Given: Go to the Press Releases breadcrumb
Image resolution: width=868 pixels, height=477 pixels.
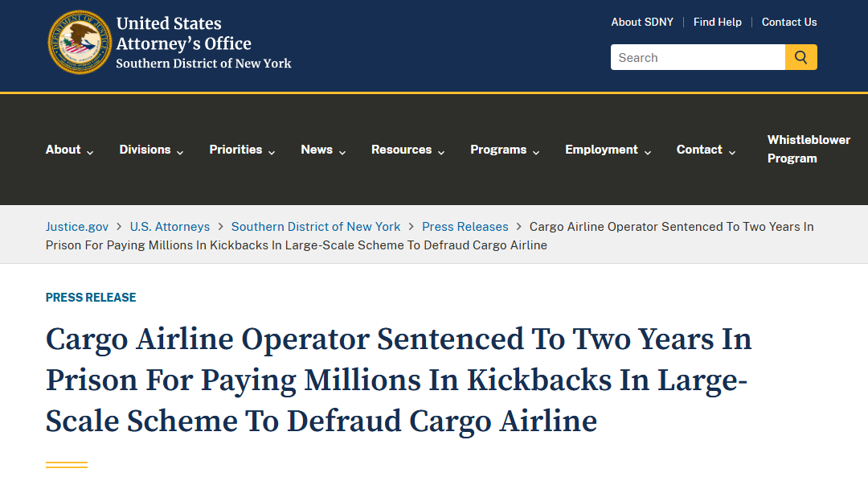Looking at the screenshot, I should [x=465, y=227].
